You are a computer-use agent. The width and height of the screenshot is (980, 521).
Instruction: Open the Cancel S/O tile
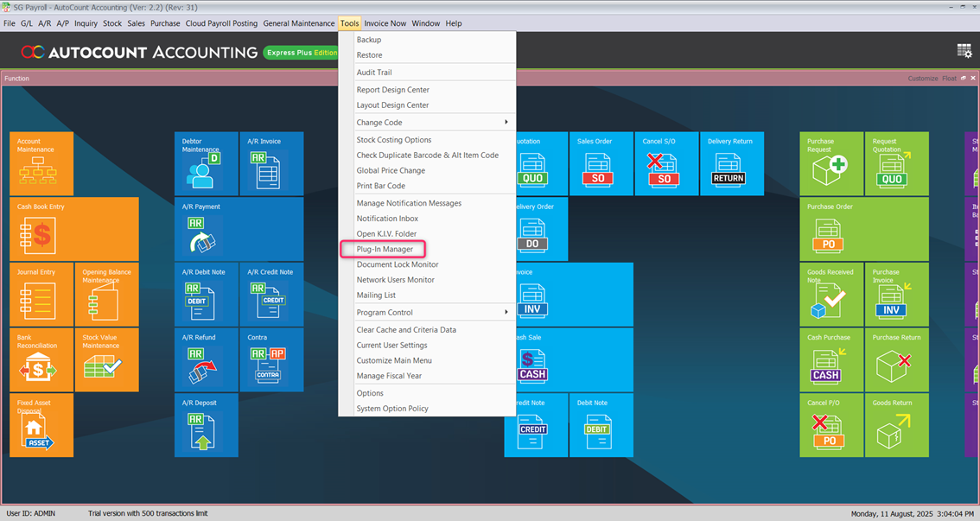click(x=666, y=163)
